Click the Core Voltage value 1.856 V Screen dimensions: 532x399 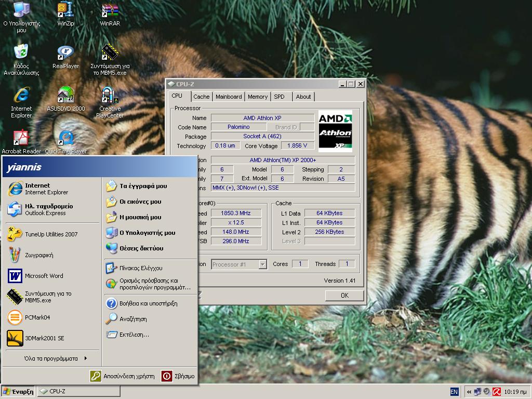(x=297, y=145)
